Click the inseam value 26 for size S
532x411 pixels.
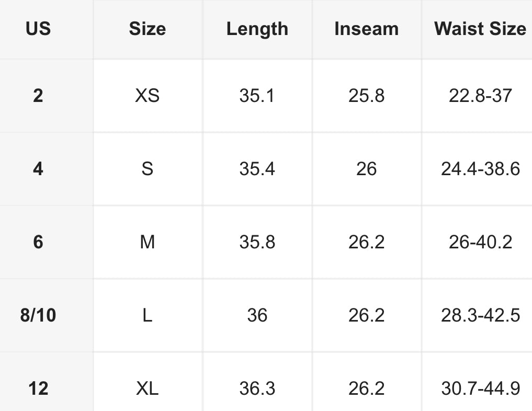366,169
